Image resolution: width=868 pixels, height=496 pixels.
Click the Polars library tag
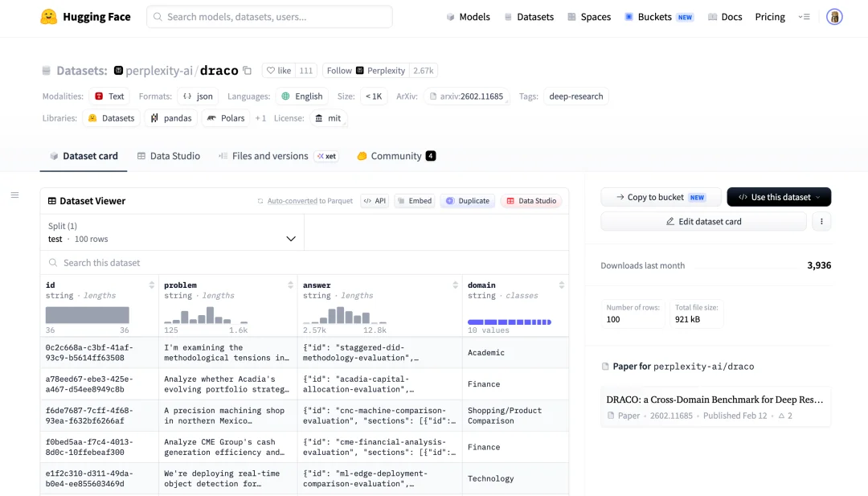click(x=226, y=118)
